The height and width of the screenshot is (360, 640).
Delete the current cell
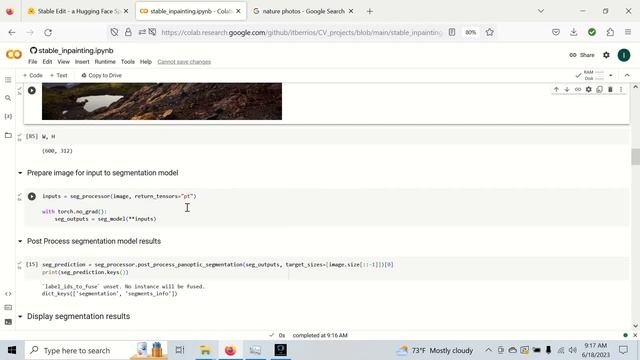point(610,89)
